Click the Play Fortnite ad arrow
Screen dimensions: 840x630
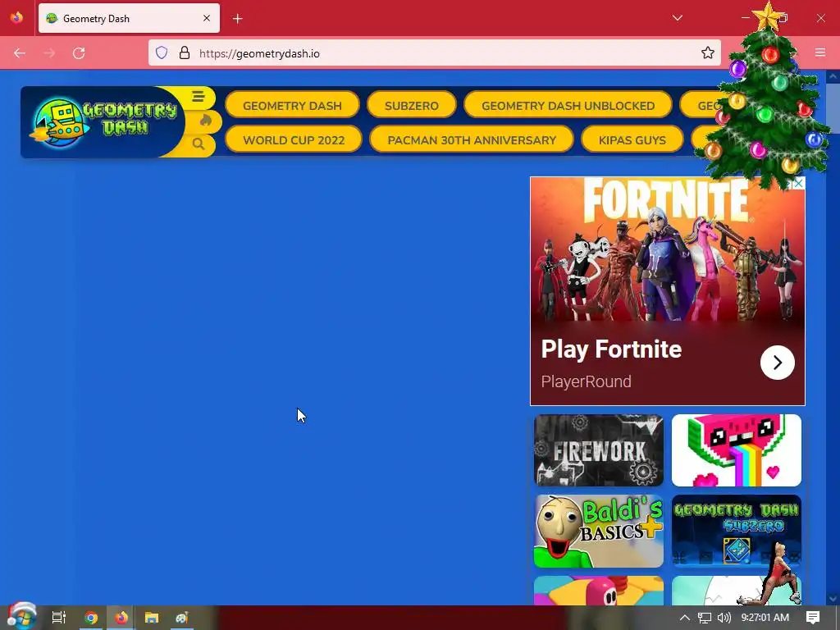(x=778, y=363)
